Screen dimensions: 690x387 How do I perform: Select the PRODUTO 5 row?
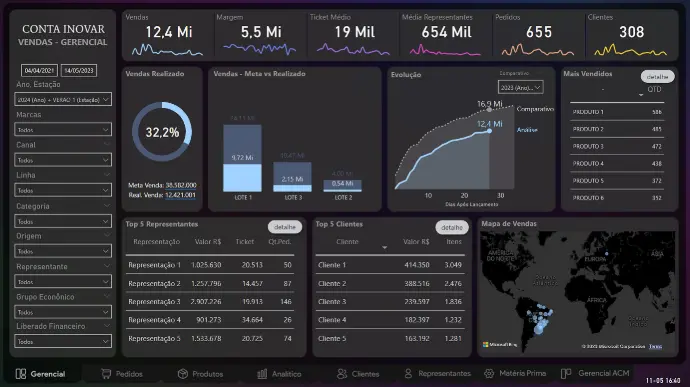(617, 181)
